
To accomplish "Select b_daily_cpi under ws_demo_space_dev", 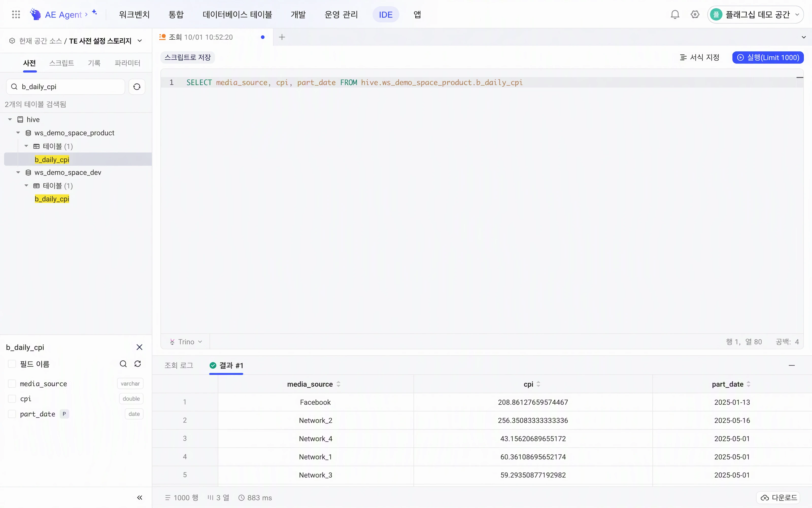I will [52, 199].
